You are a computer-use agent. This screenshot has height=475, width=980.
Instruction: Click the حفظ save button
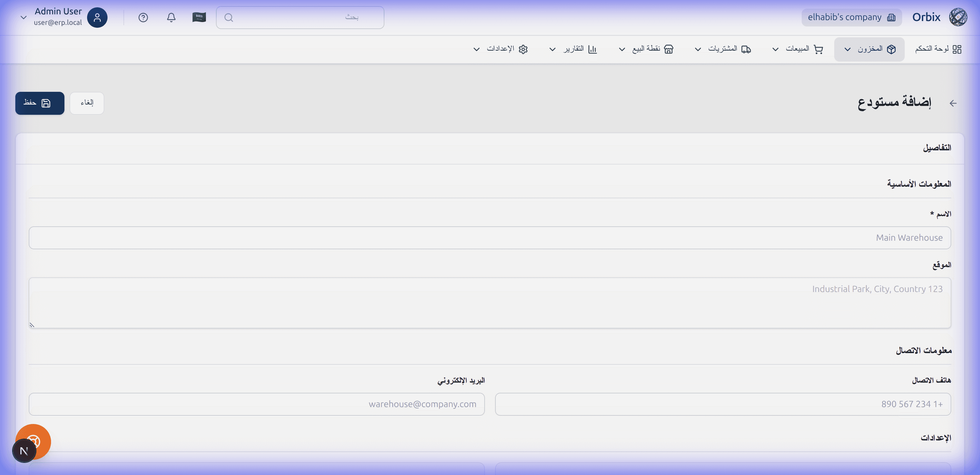click(x=40, y=103)
